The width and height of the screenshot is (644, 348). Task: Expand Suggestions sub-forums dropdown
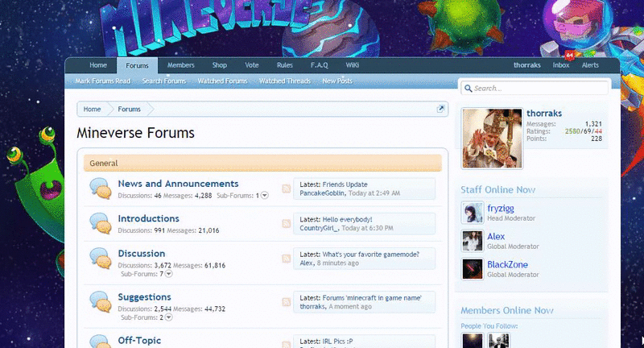coord(169,317)
